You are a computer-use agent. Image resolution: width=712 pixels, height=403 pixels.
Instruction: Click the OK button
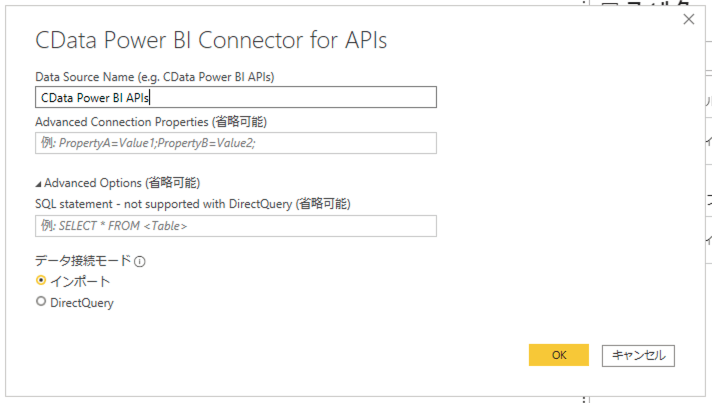click(x=558, y=355)
